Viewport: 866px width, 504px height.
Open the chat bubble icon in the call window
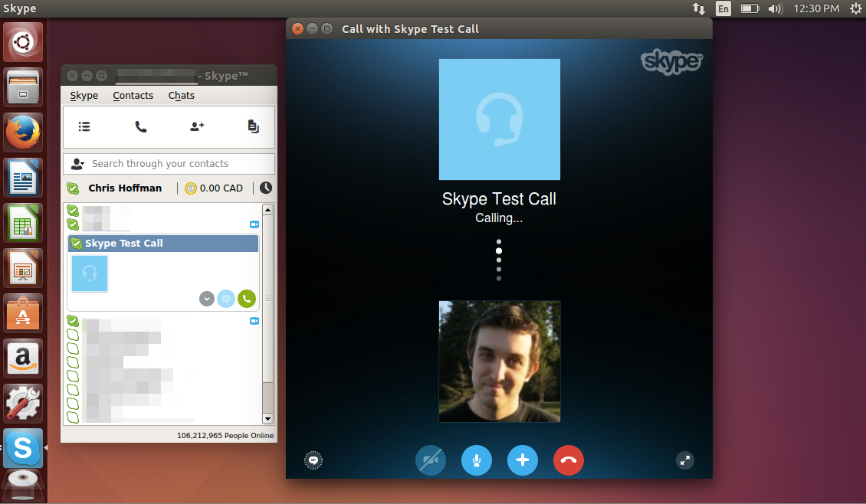313,460
